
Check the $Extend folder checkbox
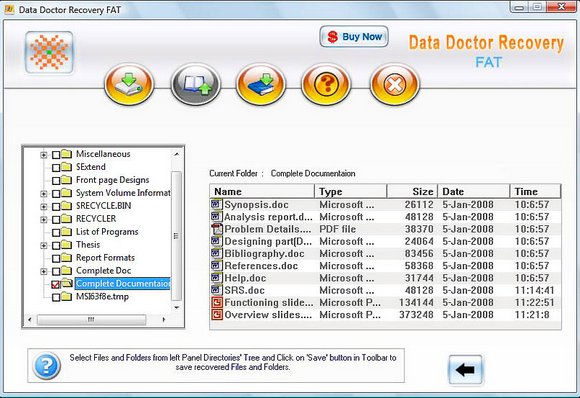(56, 168)
